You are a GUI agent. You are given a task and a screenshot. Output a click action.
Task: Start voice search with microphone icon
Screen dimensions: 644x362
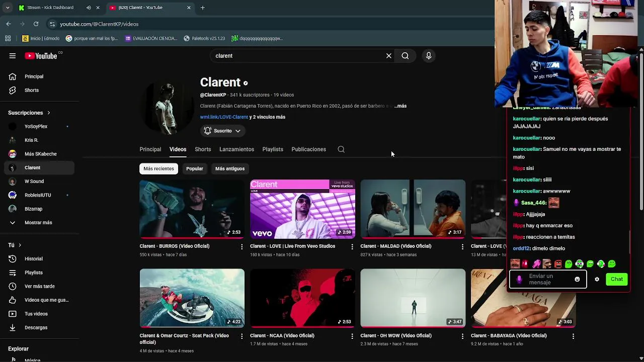(429, 56)
